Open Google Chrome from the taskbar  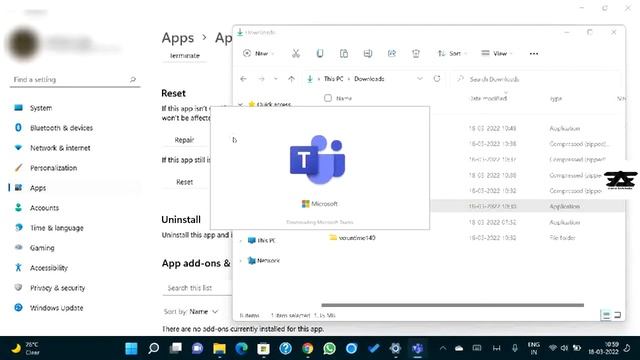click(x=308, y=348)
